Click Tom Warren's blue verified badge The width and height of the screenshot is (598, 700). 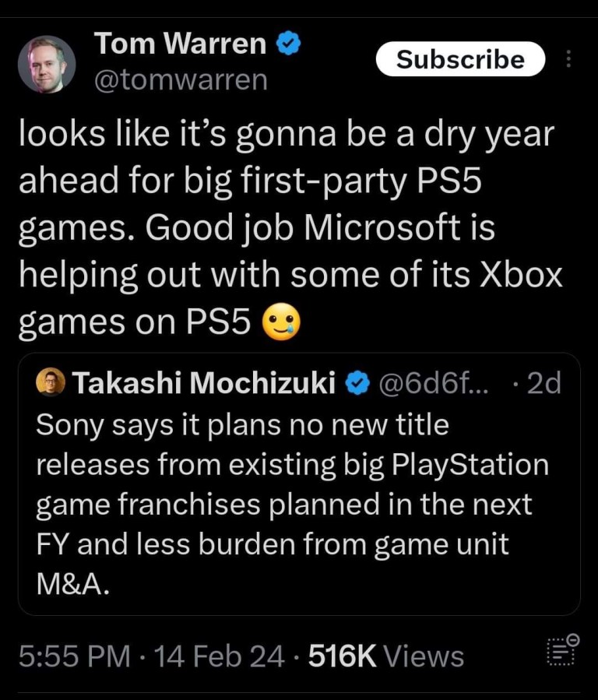tap(289, 46)
